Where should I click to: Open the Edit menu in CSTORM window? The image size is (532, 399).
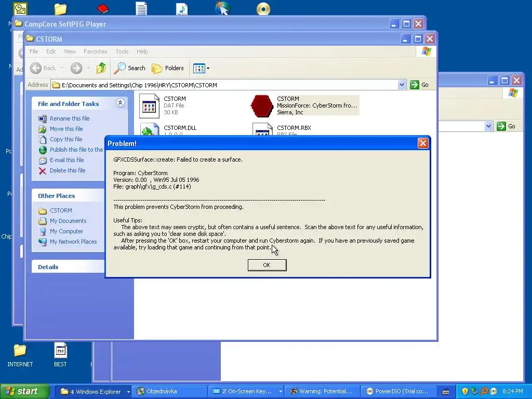[51, 51]
